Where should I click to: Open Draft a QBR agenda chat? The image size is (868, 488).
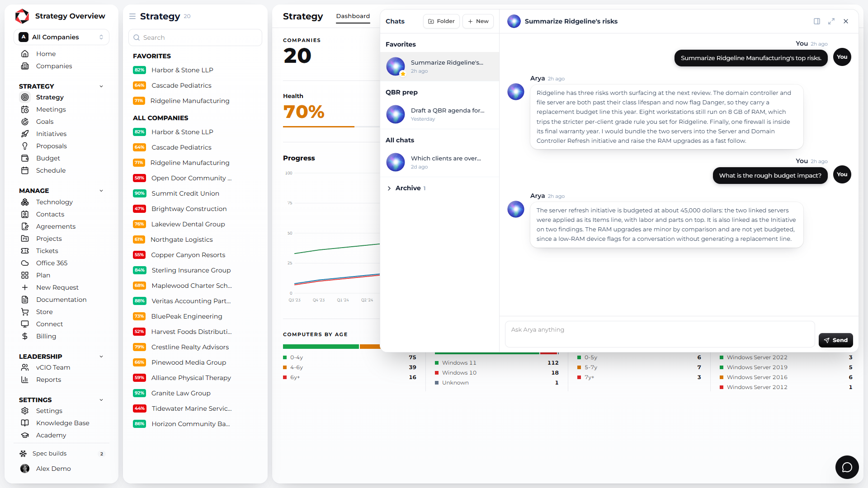(439, 114)
